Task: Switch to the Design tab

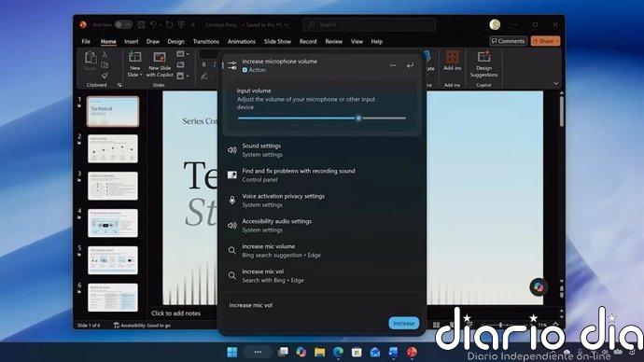Action: [x=175, y=41]
